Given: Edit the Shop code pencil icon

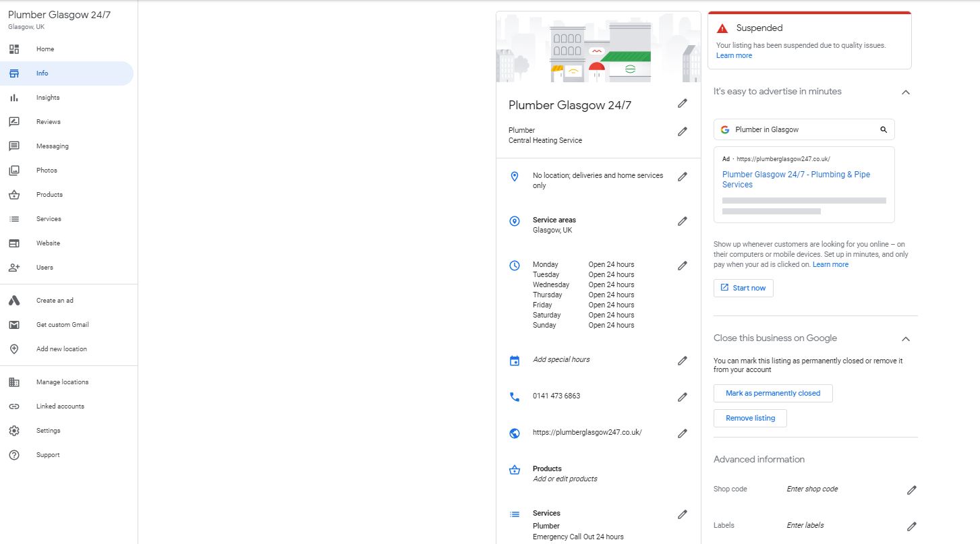Looking at the screenshot, I should click(912, 490).
